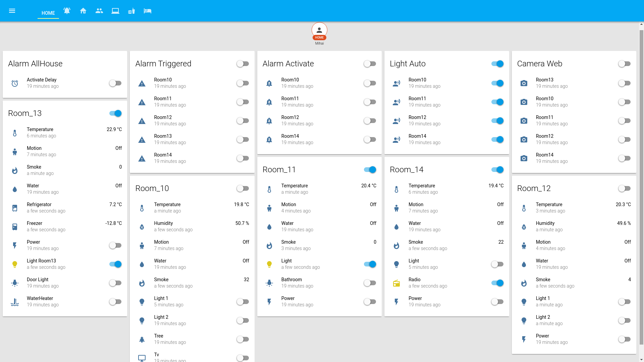Screen dimensions: 644x362
Task: Enable the Activate Delay switch
Action: coord(115,83)
